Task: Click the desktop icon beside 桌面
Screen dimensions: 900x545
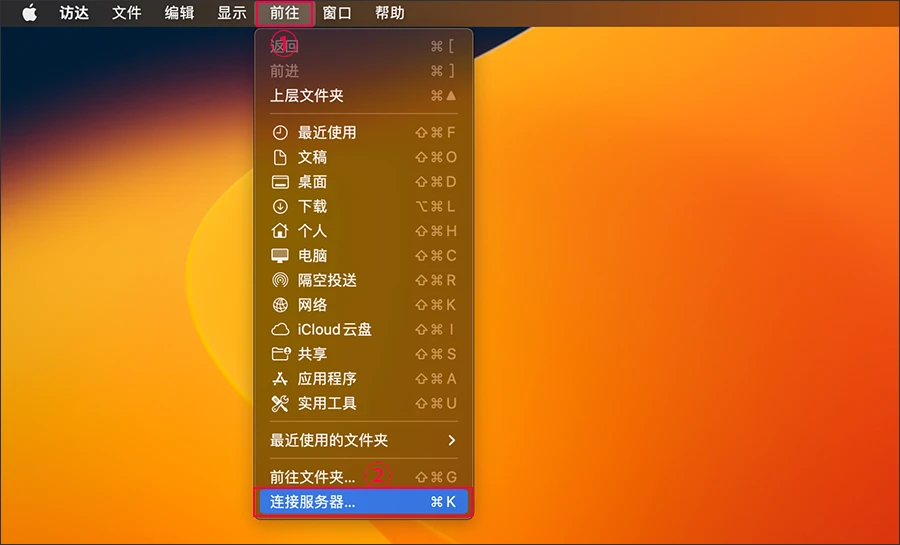Action: point(280,182)
